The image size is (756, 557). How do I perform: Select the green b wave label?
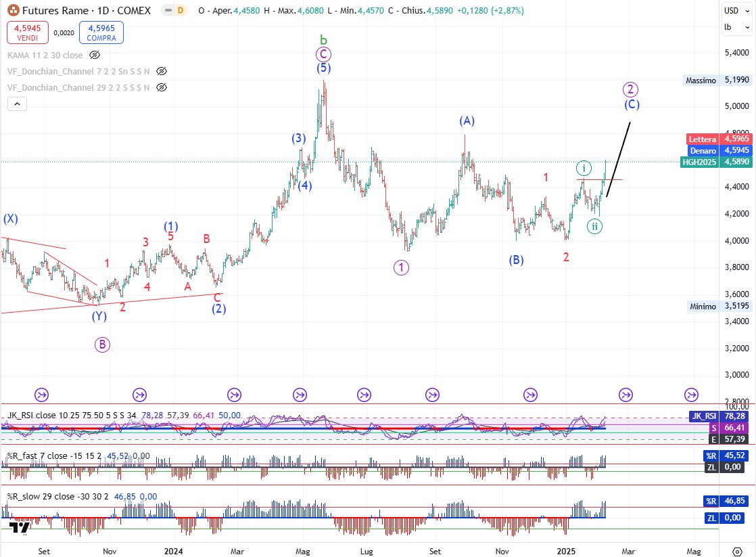[x=323, y=39]
